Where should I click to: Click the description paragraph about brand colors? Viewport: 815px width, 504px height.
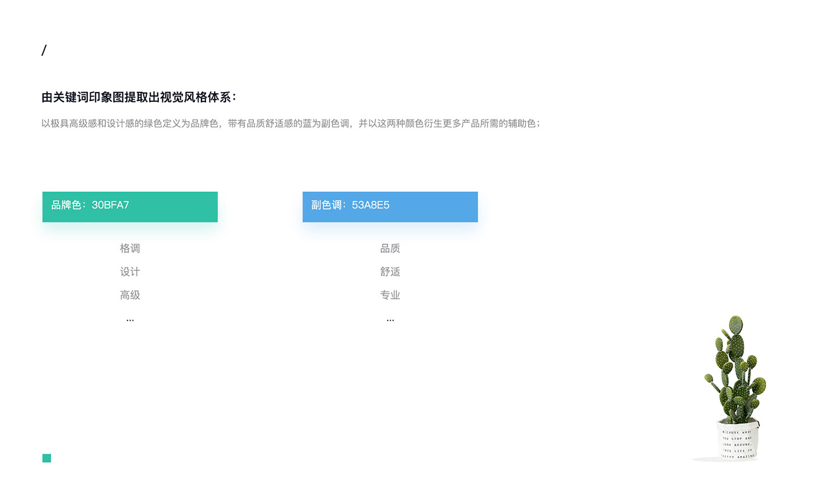point(290,123)
